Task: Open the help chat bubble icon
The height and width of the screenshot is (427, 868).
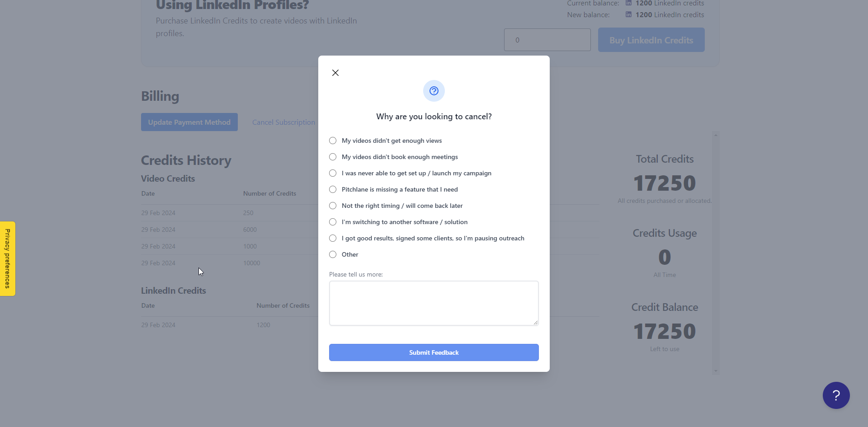Action: tap(836, 395)
